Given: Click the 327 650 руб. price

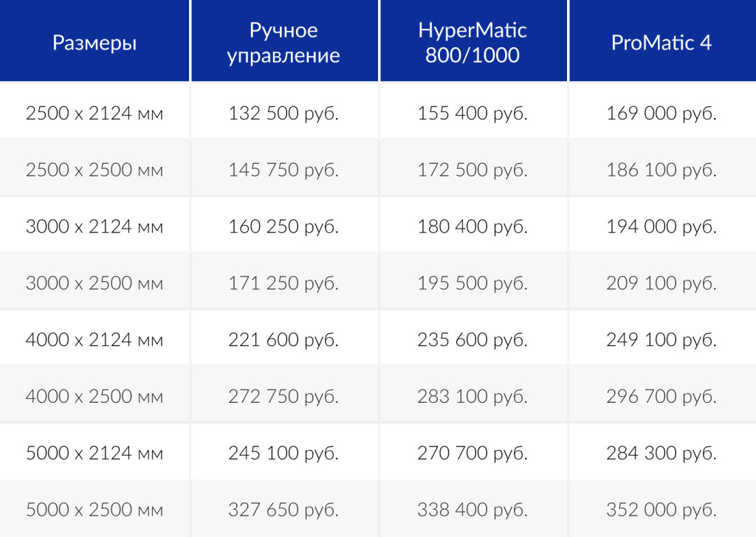Looking at the screenshot, I should pos(283,509).
